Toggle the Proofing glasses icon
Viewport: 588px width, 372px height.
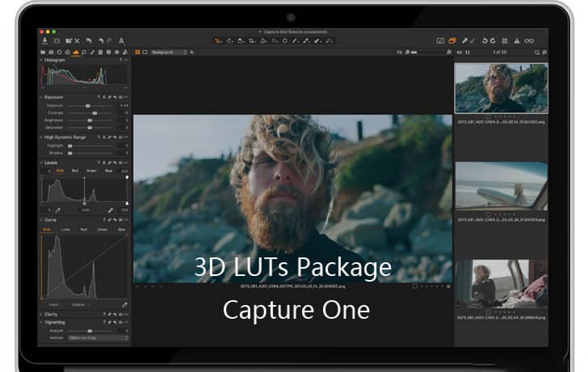tap(529, 41)
